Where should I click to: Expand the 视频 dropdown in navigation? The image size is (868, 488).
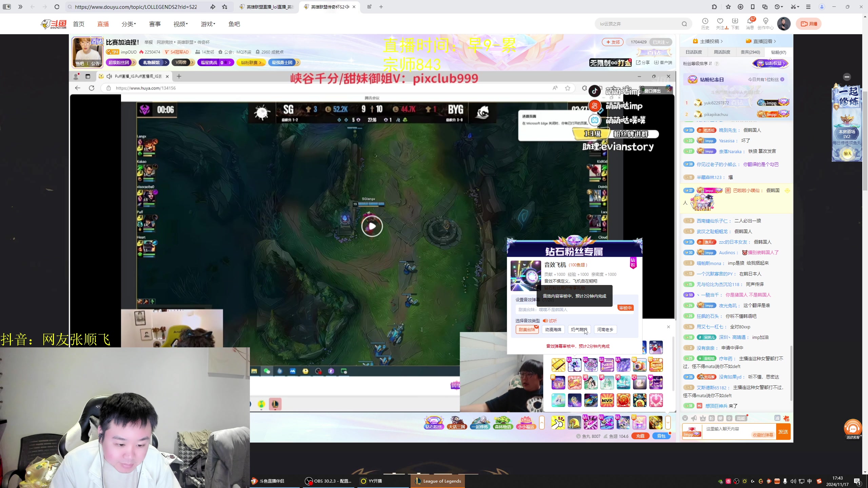click(x=181, y=24)
